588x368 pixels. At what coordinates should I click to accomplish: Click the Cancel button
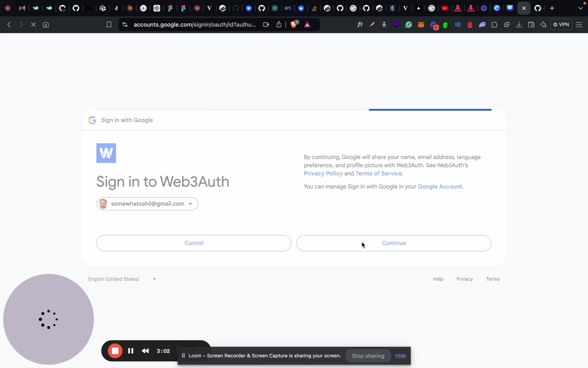pyautogui.click(x=194, y=243)
